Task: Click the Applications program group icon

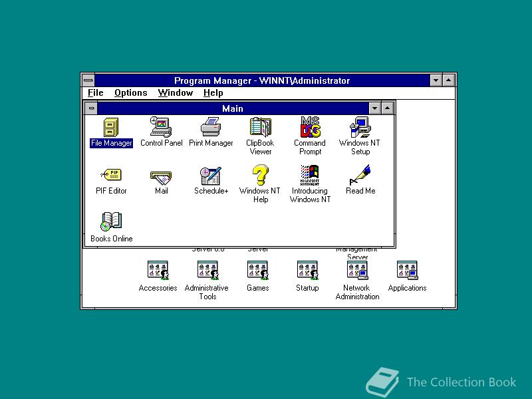Action: tap(407, 270)
